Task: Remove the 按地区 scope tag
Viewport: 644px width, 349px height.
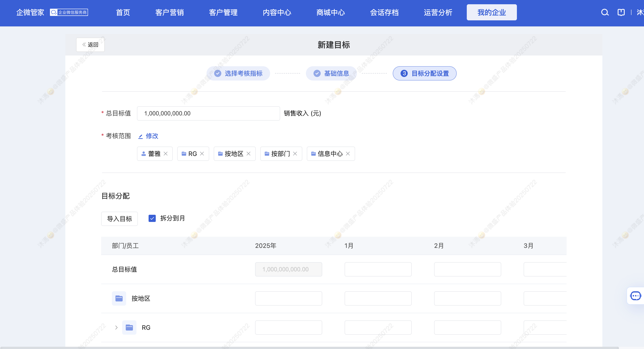Action: point(249,154)
